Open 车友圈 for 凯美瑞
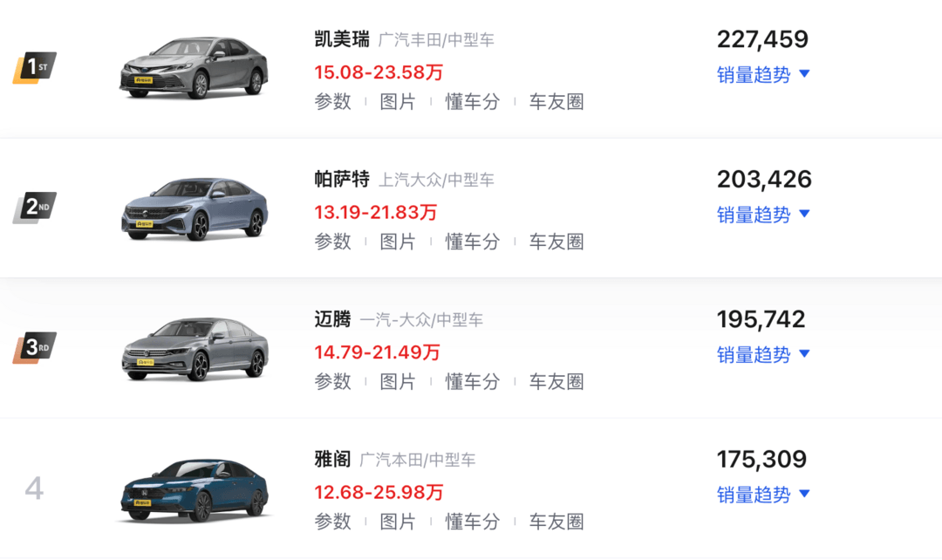The height and width of the screenshot is (560, 942). pos(556,101)
